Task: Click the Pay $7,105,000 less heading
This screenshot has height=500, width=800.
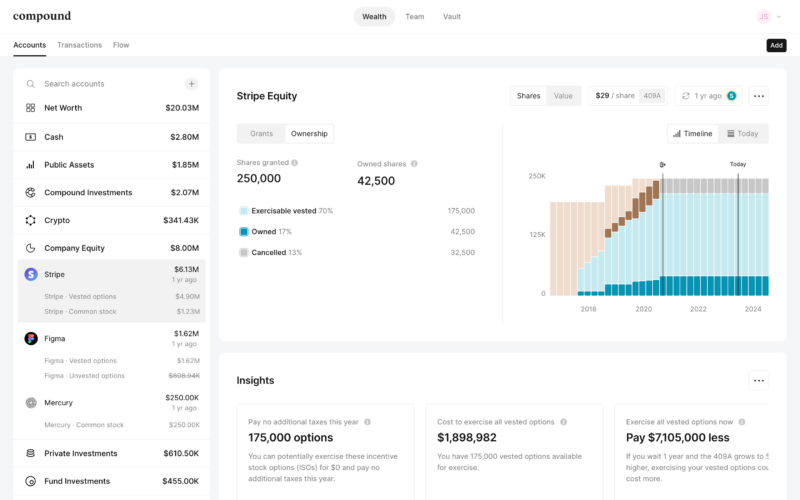Action: (678, 438)
